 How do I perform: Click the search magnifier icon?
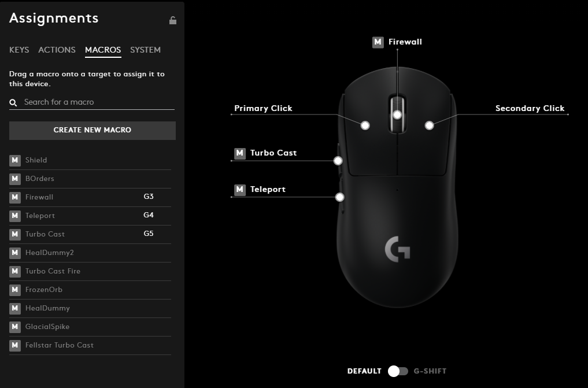tap(13, 102)
